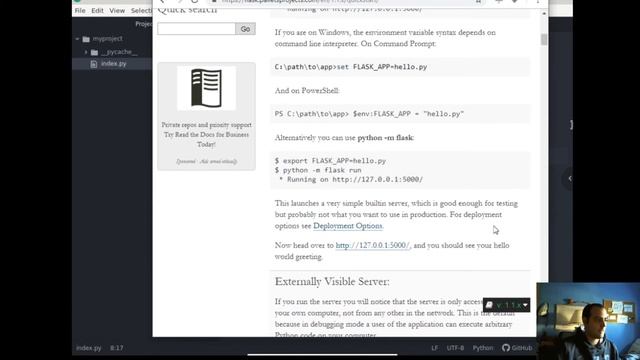Collapse the myproject folder in the tree

point(77,39)
